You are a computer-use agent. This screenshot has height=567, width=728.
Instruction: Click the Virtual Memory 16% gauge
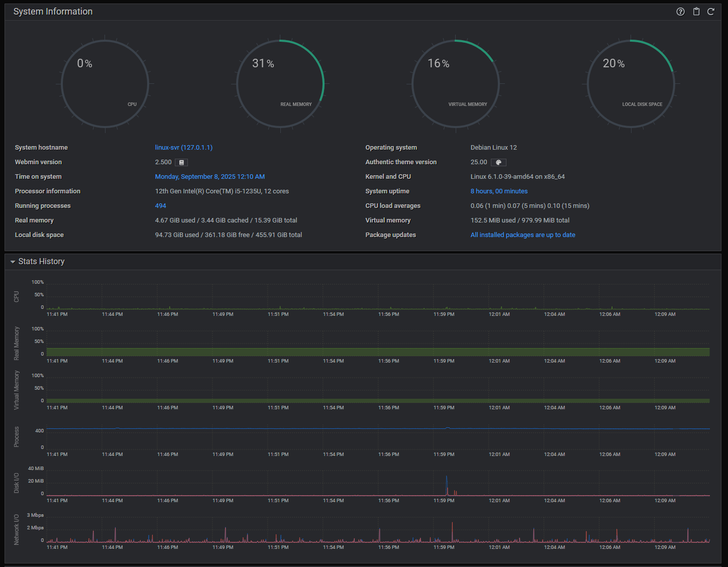click(x=456, y=84)
